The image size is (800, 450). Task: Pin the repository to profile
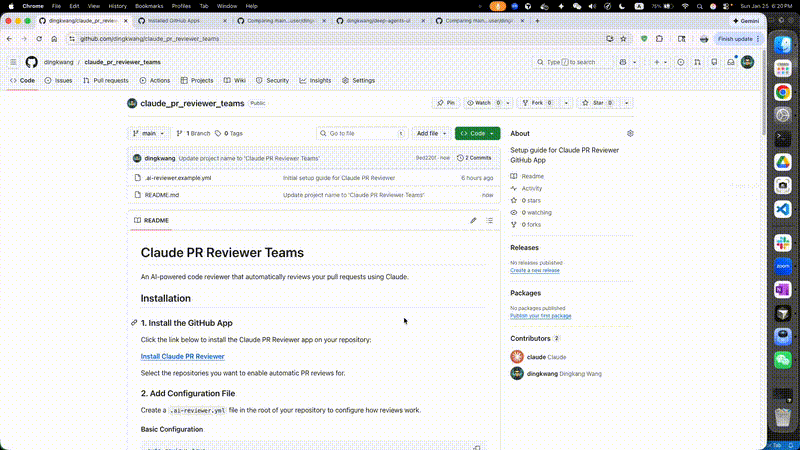[x=445, y=103]
